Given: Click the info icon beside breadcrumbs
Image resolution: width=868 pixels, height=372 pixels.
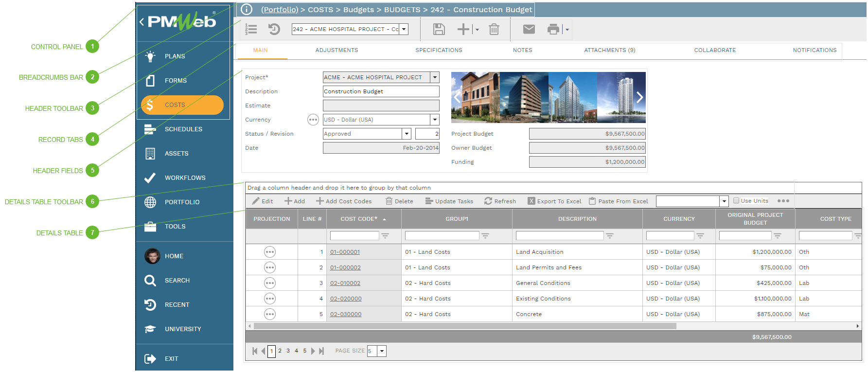Looking at the screenshot, I should (247, 9).
